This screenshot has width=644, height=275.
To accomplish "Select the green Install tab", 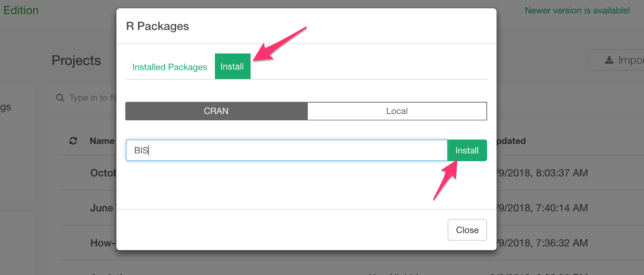I will [x=232, y=66].
